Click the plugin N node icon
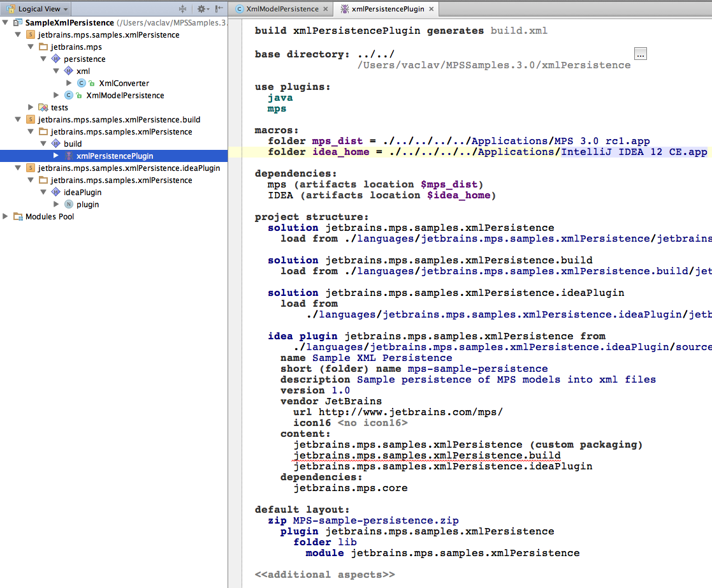The height and width of the screenshot is (588, 712). point(69,204)
